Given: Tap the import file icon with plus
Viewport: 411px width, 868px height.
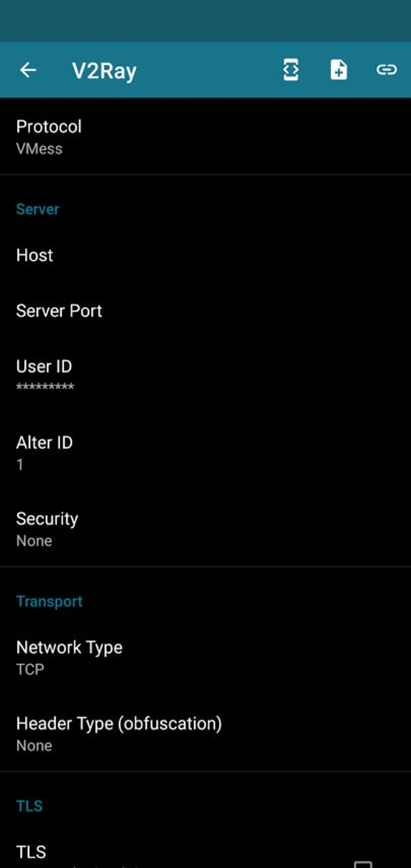Looking at the screenshot, I should click(338, 70).
